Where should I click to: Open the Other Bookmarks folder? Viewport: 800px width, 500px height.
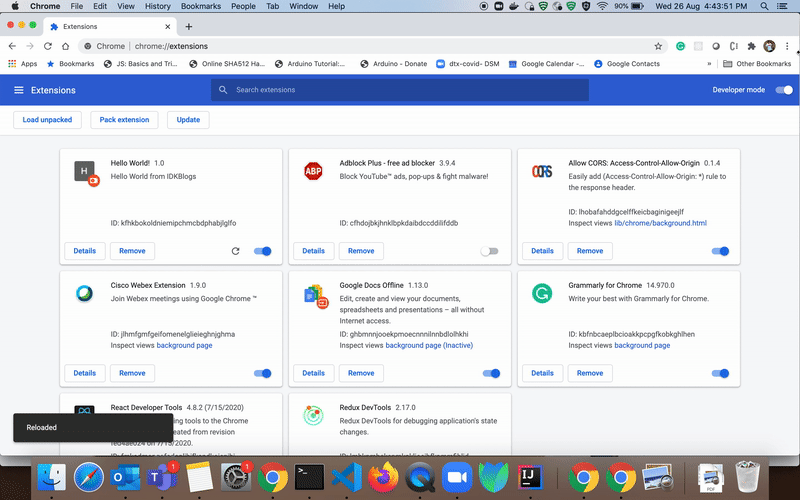757,64
